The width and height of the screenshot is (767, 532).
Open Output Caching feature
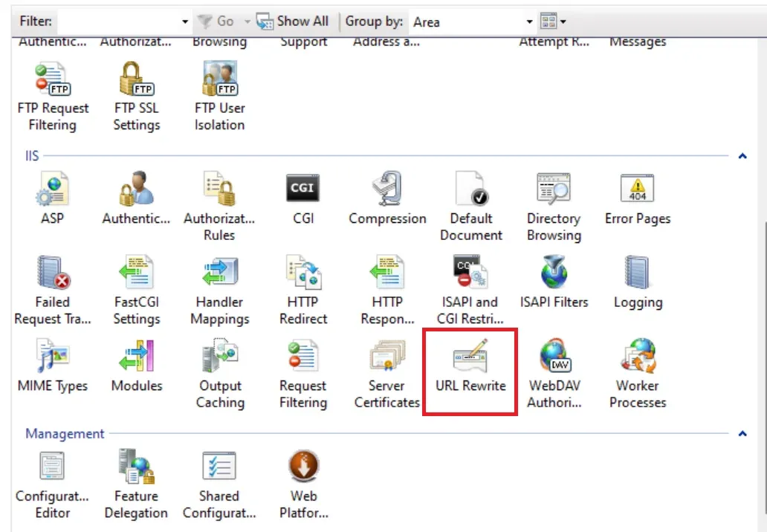point(220,374)
